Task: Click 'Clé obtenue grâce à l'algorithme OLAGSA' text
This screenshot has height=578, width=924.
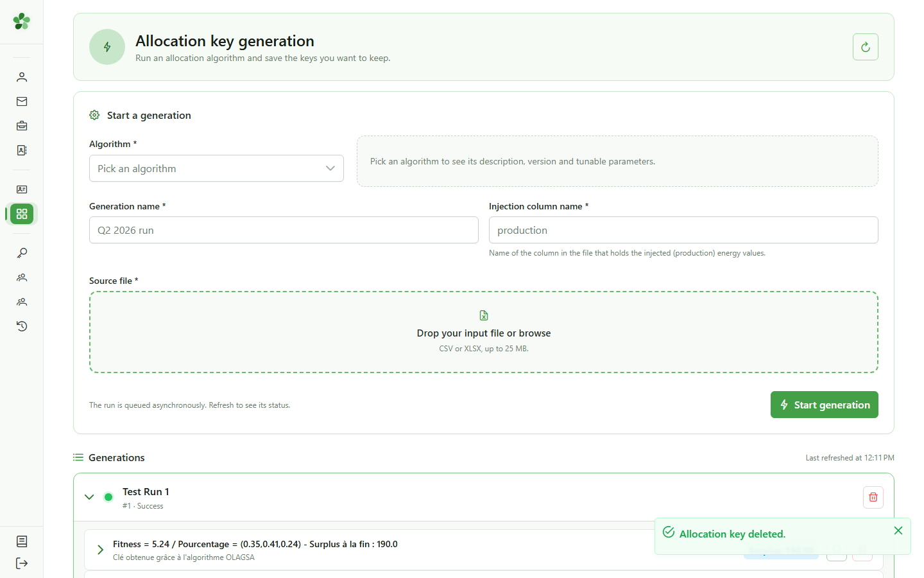Action: [184, 557]
